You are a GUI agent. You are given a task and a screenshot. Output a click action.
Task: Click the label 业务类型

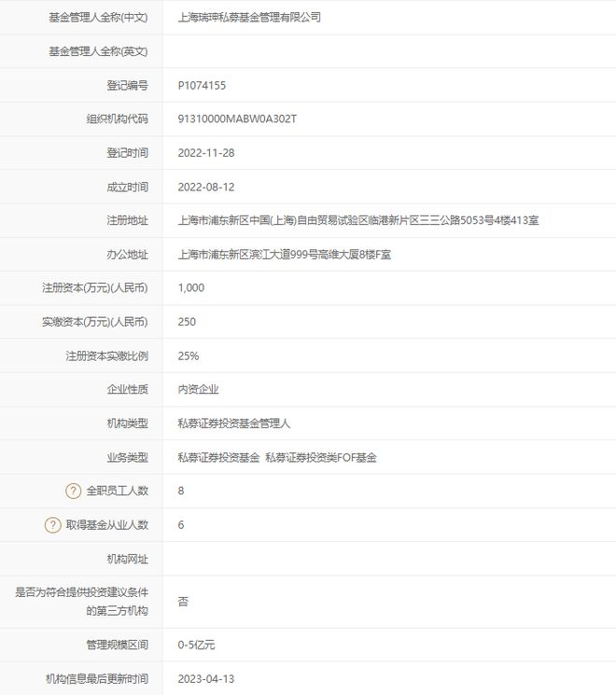[x=127, y=457]
